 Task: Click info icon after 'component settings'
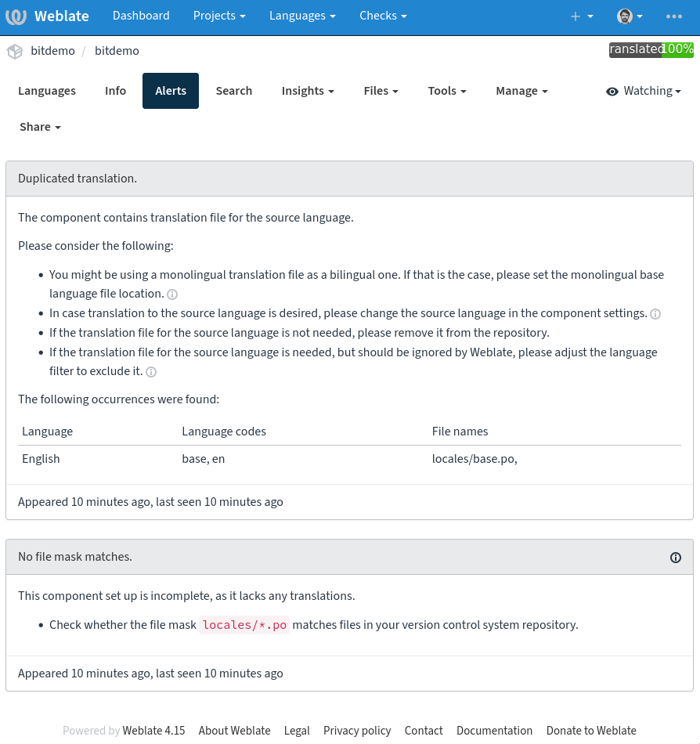click(655, 314)
